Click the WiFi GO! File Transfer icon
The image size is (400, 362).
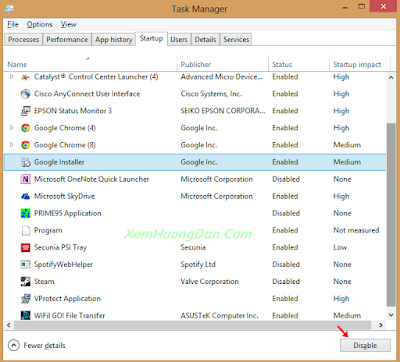click(x=25, y=315)
